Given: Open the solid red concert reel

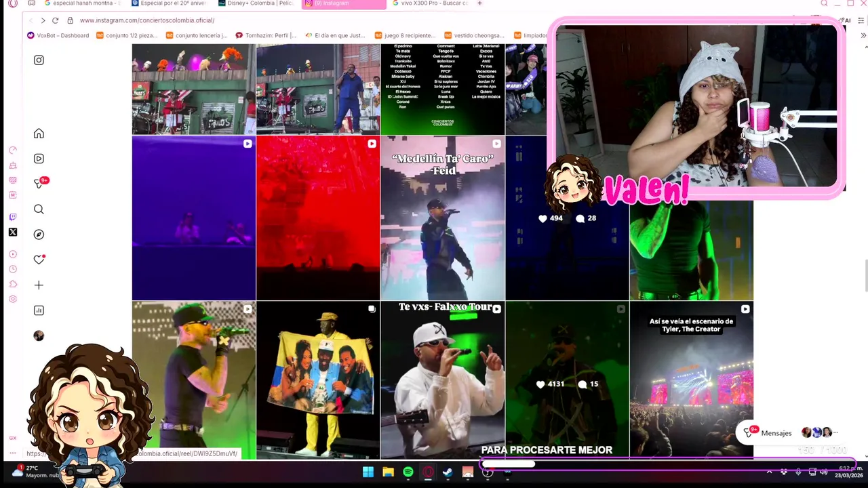Looking at the screenshot, I should pos(318,218).
